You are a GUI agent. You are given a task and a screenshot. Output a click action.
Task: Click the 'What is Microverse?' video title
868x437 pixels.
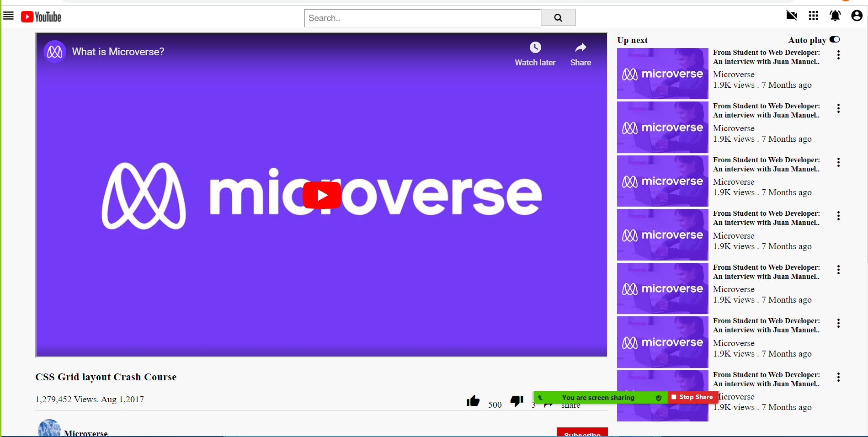pos(118,52)
